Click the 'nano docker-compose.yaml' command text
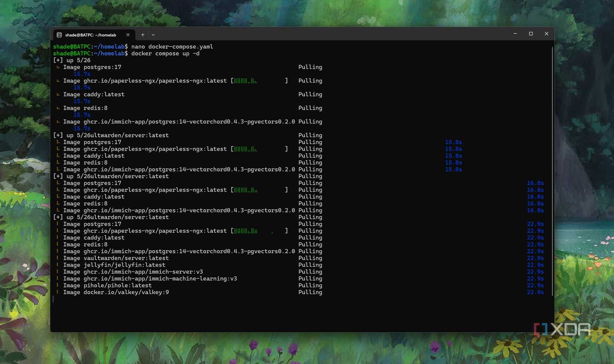 pos(172,47)
